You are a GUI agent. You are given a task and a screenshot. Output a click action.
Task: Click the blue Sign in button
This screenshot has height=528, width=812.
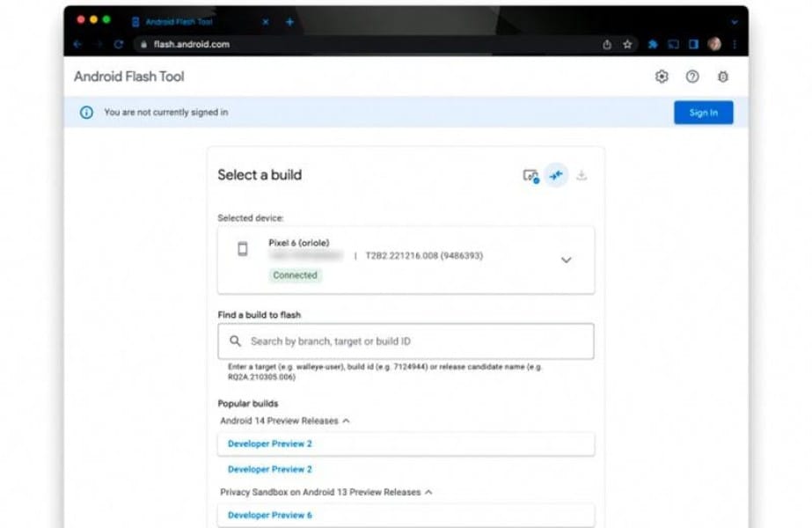tap(703, 113)
